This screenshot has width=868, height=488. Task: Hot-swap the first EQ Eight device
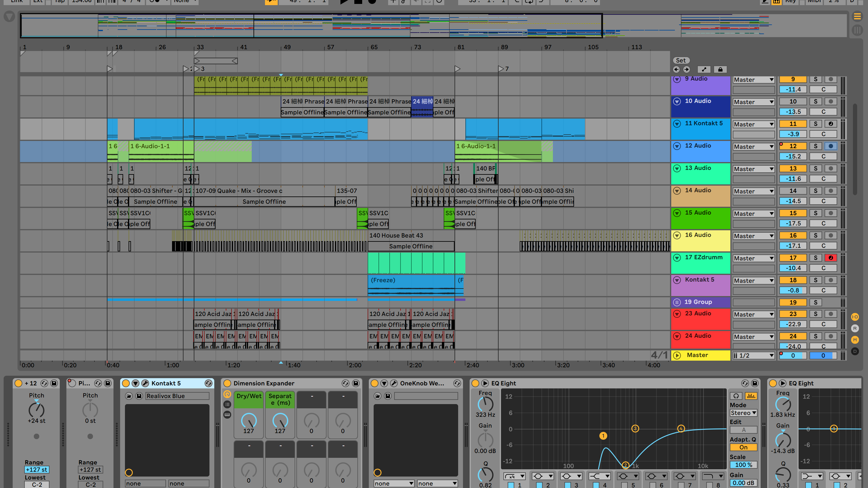coord(745,383)
